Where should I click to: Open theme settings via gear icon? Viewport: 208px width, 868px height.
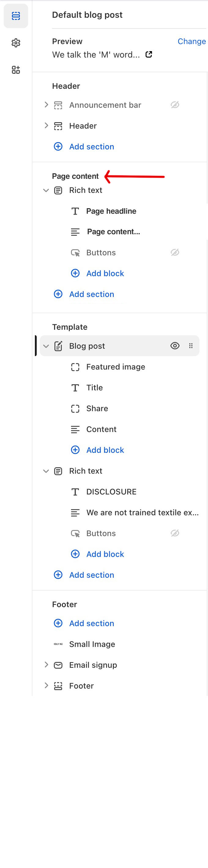(x=16, y=43)
